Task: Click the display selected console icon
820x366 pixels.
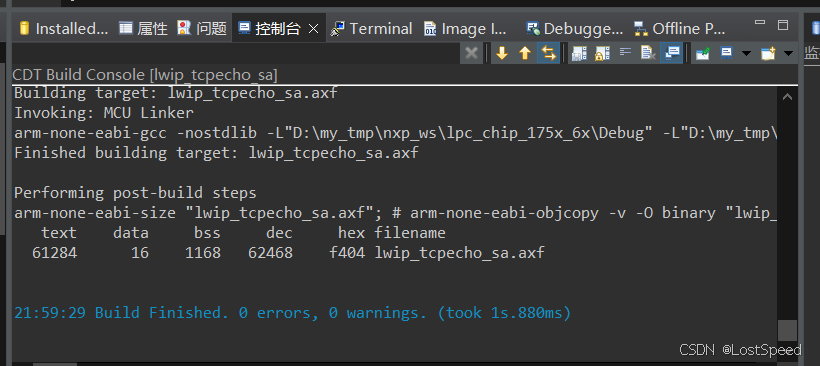Action: pyautogui.click(x=726, y=53)
